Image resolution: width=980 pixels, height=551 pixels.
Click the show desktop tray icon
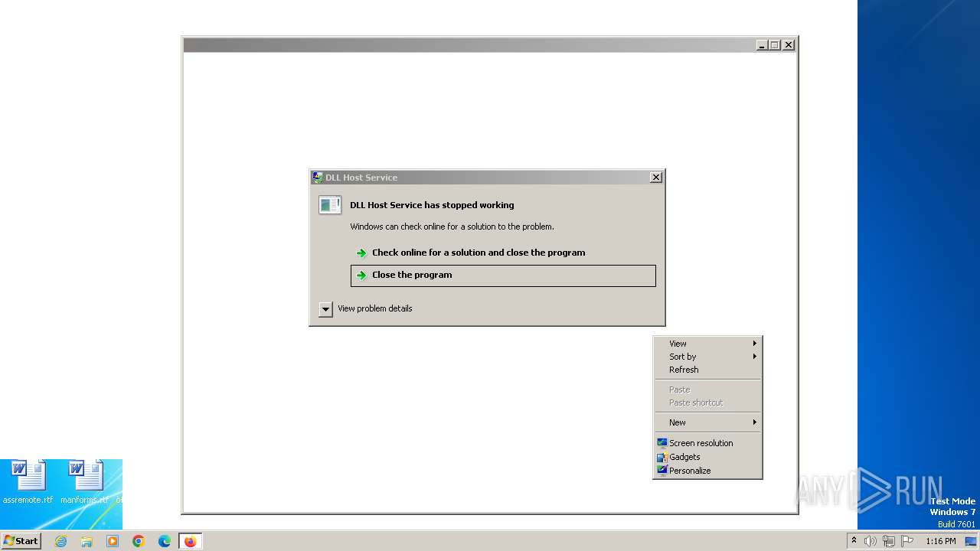tap(971, 541)
